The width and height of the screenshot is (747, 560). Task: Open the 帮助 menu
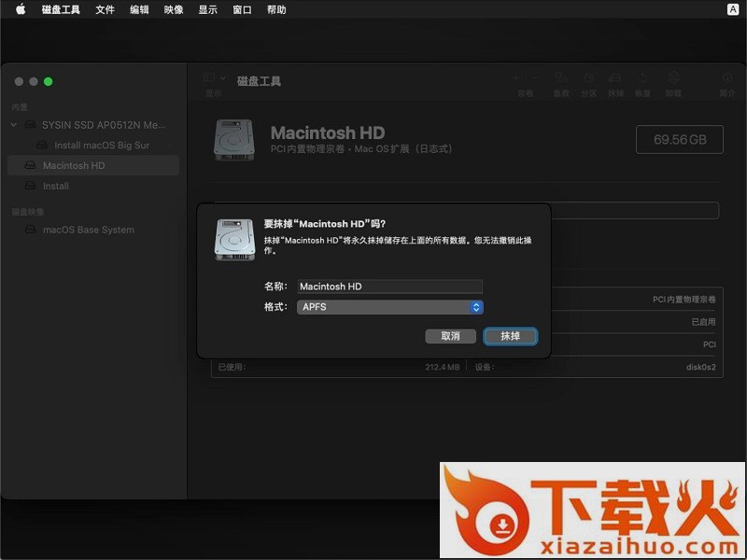276,9
